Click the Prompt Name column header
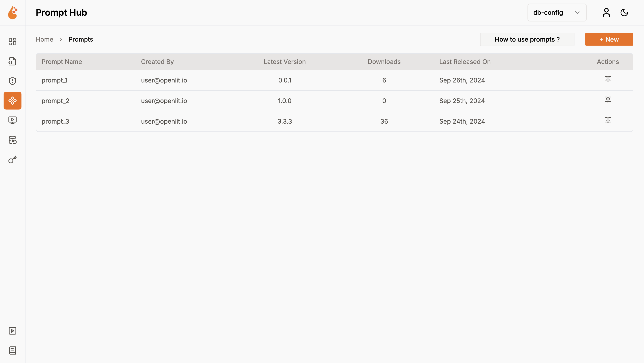 click(62, 62)
